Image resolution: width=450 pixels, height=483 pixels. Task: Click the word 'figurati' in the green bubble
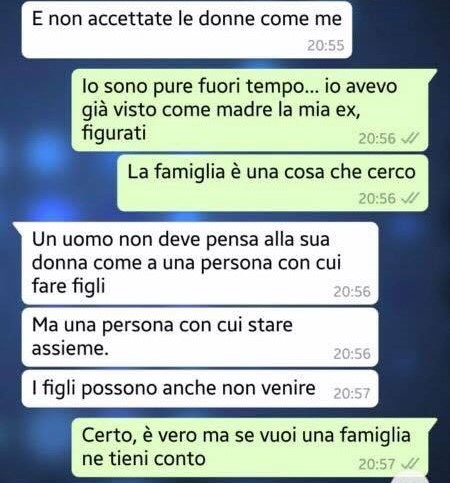click(114, 133)
